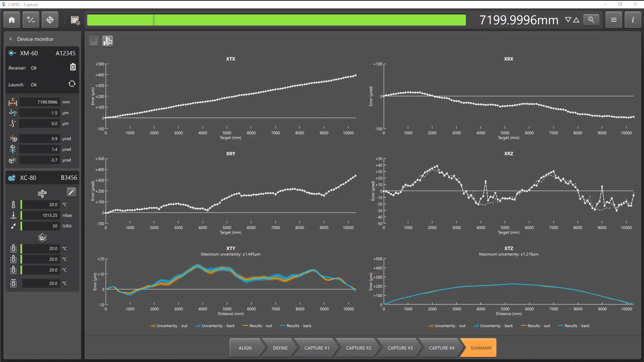
Task: Go to the Home screen icon
Action: [x=12, y=20]
